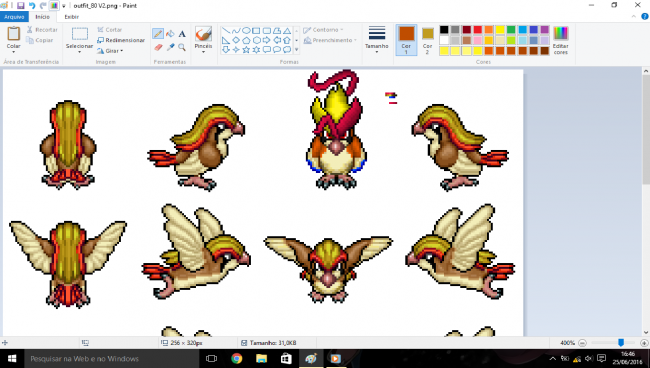Choose the Six-point star shape
The height and width of the screenshot is (368, 650).
[x=256, y=50]
